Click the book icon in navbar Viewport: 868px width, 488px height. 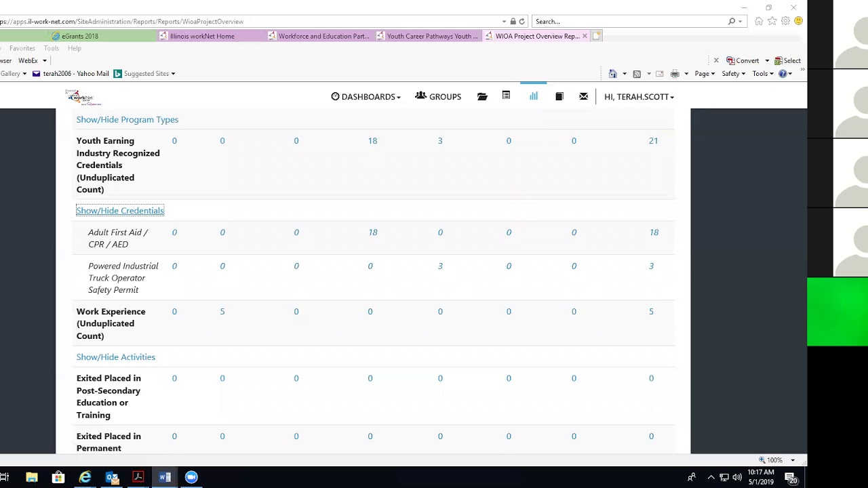559,97
